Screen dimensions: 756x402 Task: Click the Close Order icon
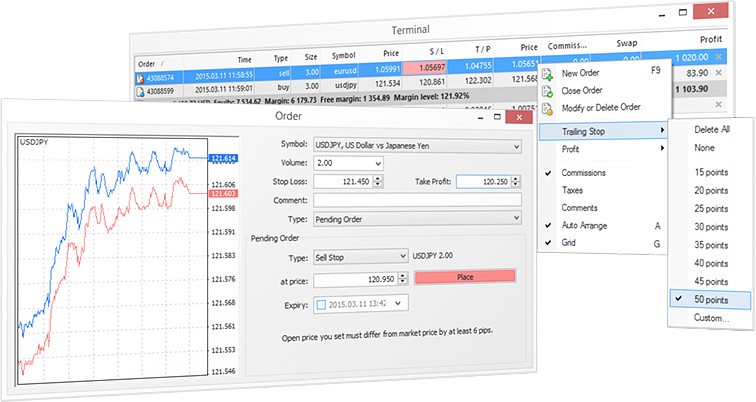pos(547,91)
